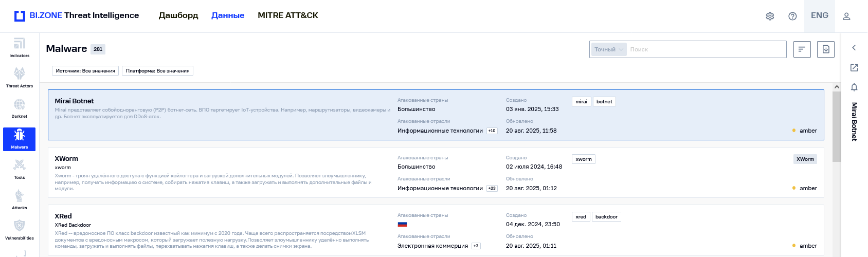868x257 pixels.
Task: Click the XRed Backdoor subtitle
Action: point(73,225)
